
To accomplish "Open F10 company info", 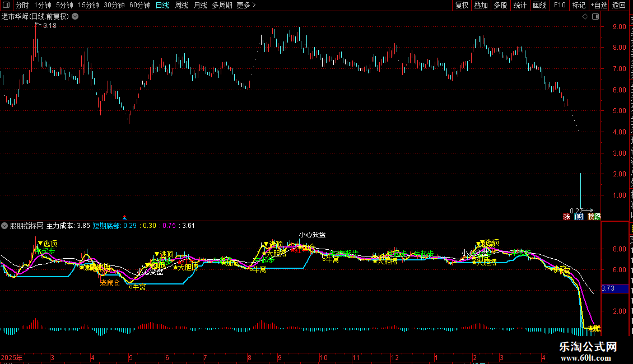I will (x=560, y=5).
